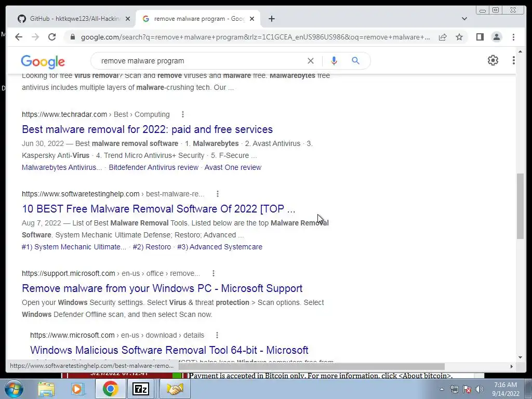Open options for microsoft.com download result
The height and width of the screenshot is (399, 532).
[x=217, y=335]
